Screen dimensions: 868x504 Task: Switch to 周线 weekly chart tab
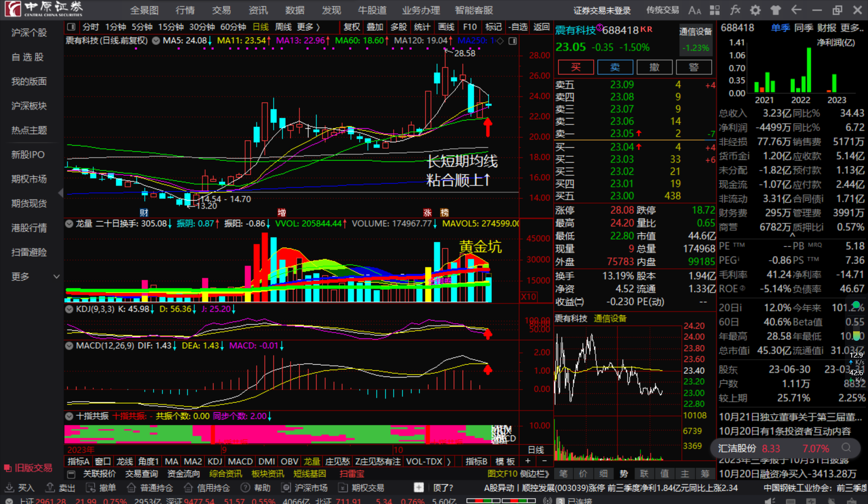pos(283,27)
